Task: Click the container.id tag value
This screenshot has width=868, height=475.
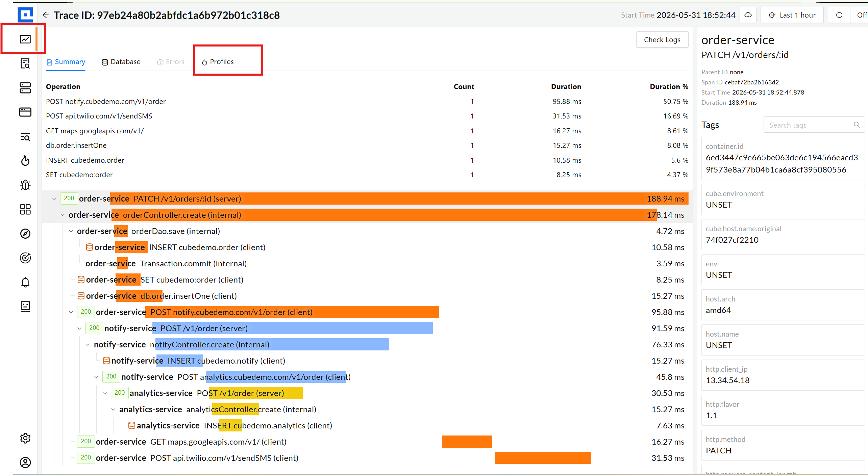Action: click(782, 164)
